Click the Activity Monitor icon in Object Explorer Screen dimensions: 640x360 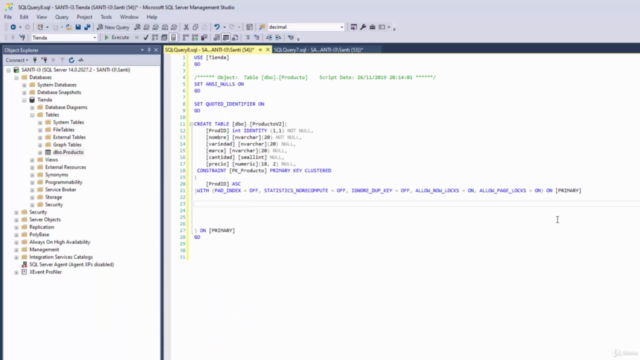coord(81,60)
